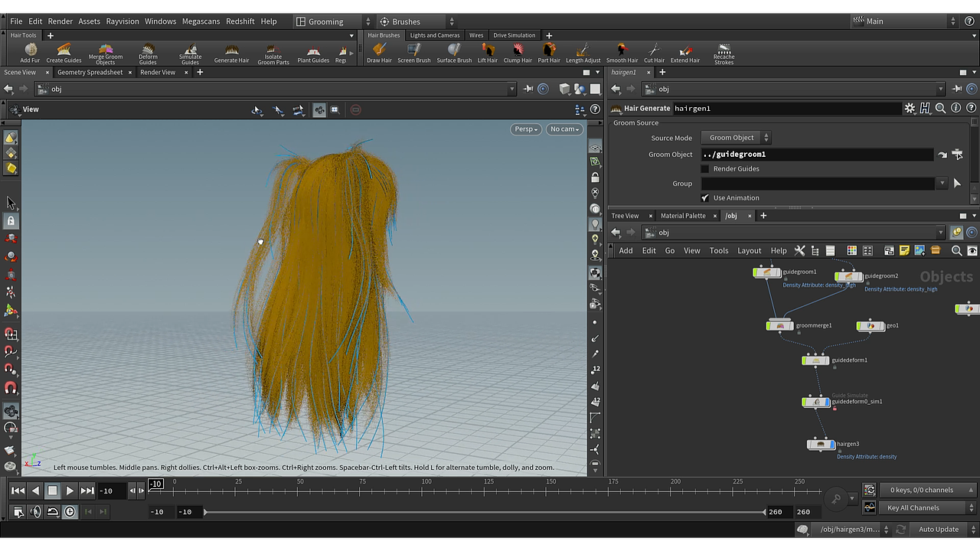Select the Deform Guides shelf tool

tap(148, 54)
